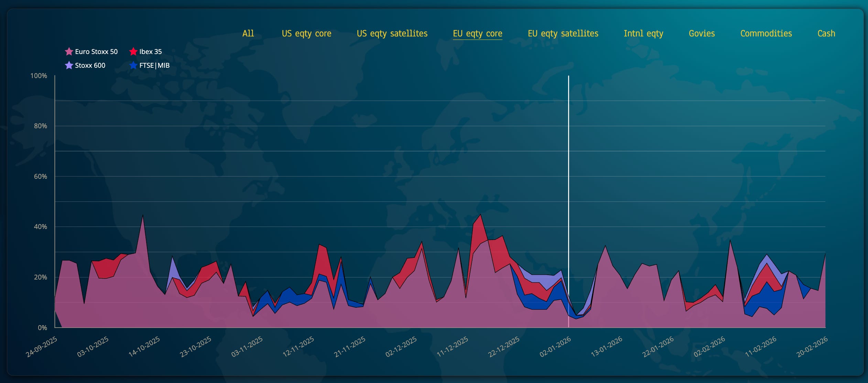Show the Govies tab

click(x=702, y=33)
